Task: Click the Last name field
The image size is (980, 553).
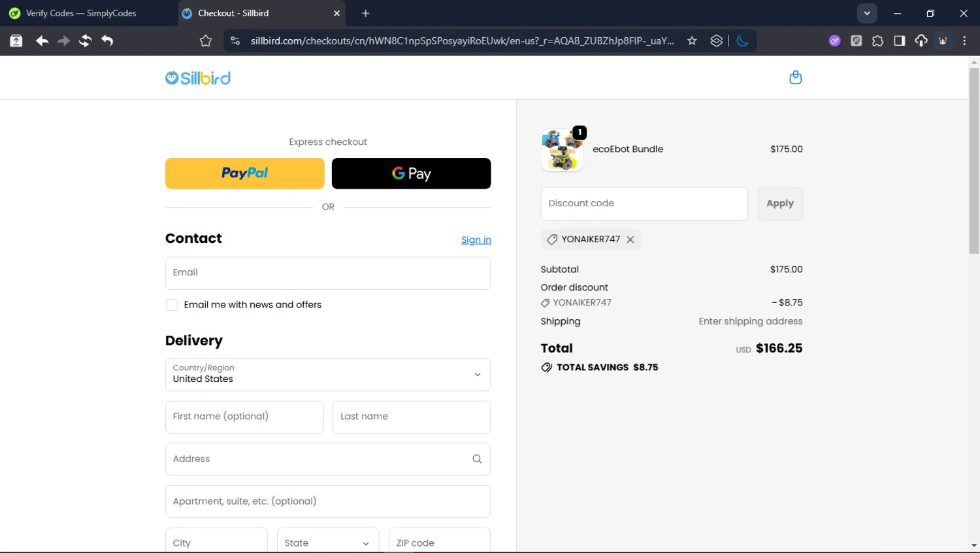Action: pyautogui.click(x=412, y=417)
